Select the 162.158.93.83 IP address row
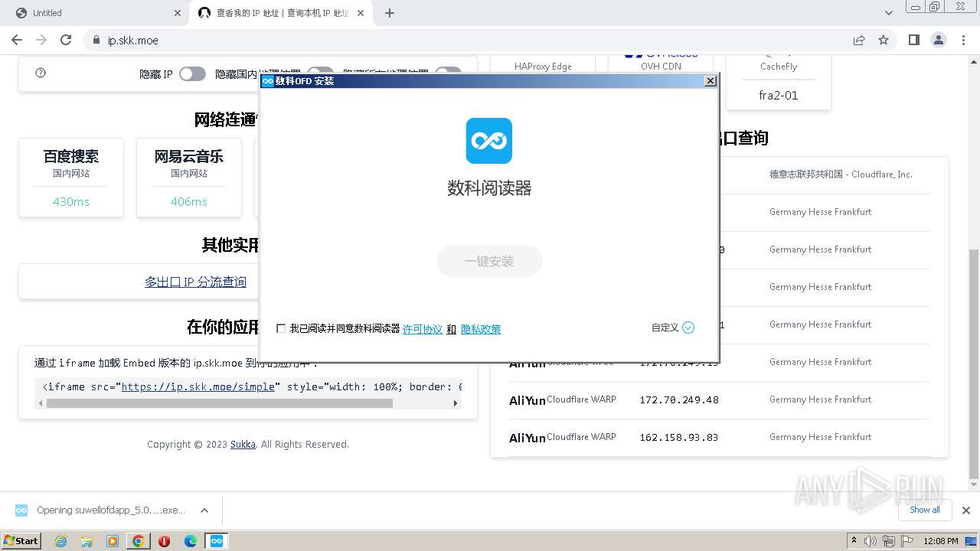The height and width of the screenshot is (551, 980). pyautogui.click(x=720, y=437)
